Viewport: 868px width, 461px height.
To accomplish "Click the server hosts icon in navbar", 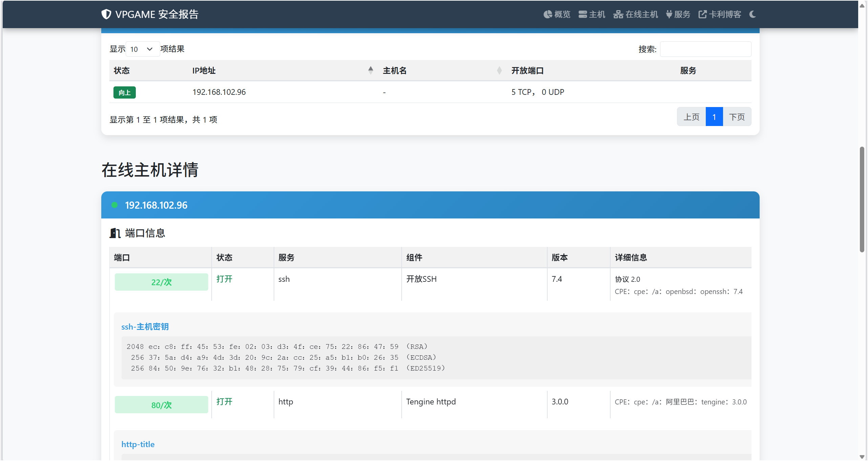I will [x=583, y=14].
